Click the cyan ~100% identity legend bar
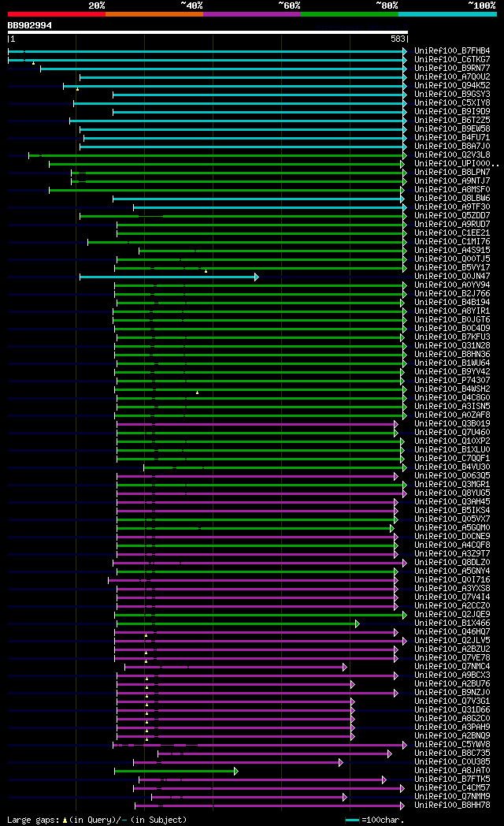 [x=448, y=14]
